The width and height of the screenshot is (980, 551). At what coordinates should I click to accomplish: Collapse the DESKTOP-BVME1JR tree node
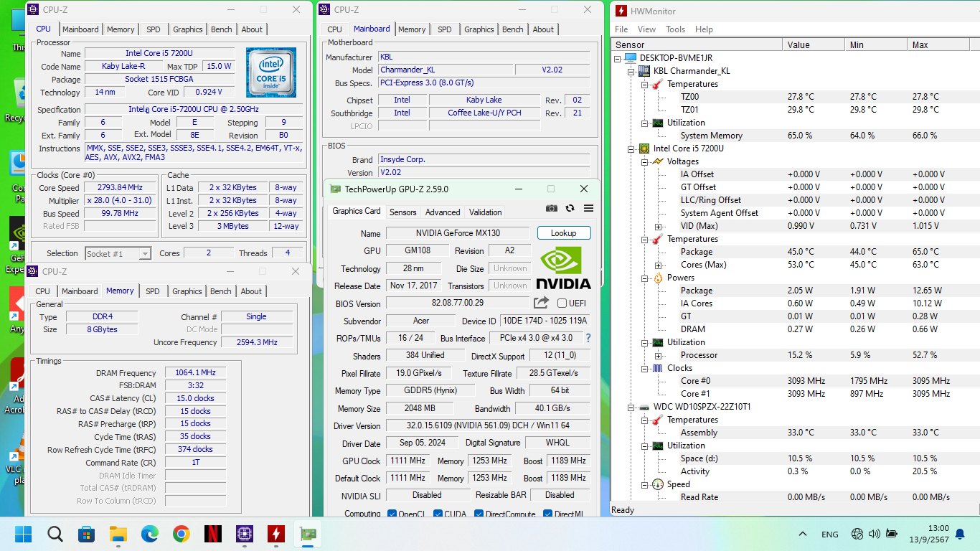[x=618, y=58]
